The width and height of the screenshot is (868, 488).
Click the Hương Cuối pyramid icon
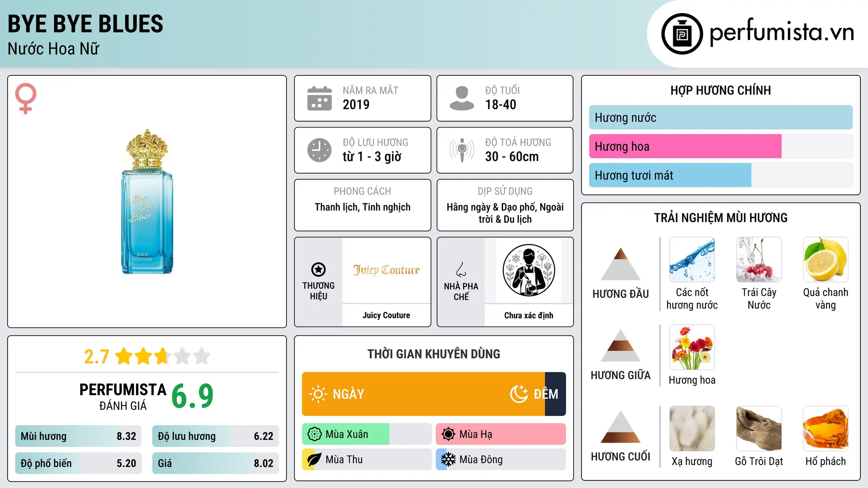620,427
